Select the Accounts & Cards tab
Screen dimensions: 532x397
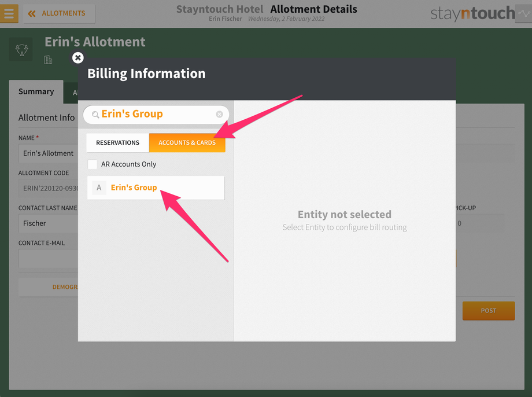click(187, 142)
